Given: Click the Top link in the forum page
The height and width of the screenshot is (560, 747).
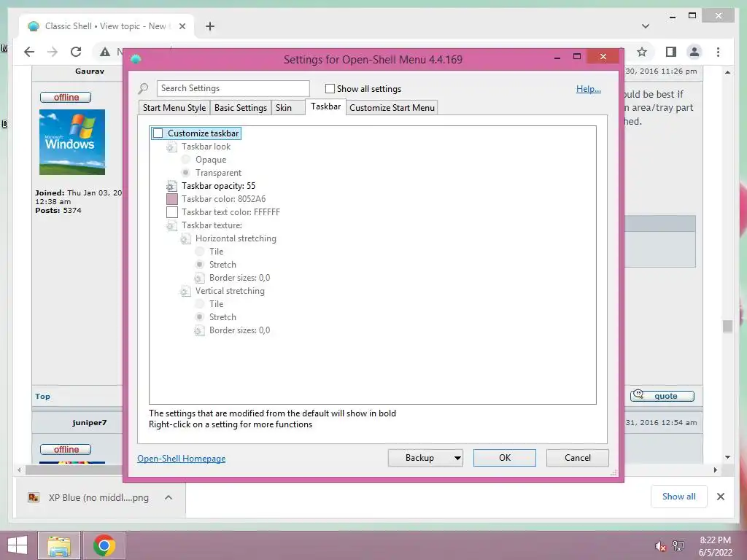Looking at the screenshot, I should tap(42, 396).
